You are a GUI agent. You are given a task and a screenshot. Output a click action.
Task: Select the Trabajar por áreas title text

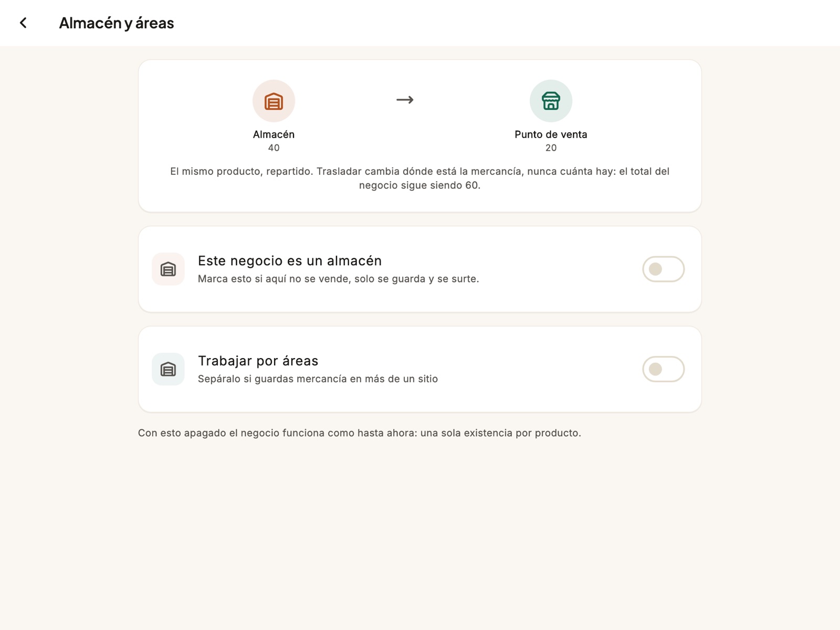pos(258,361)
